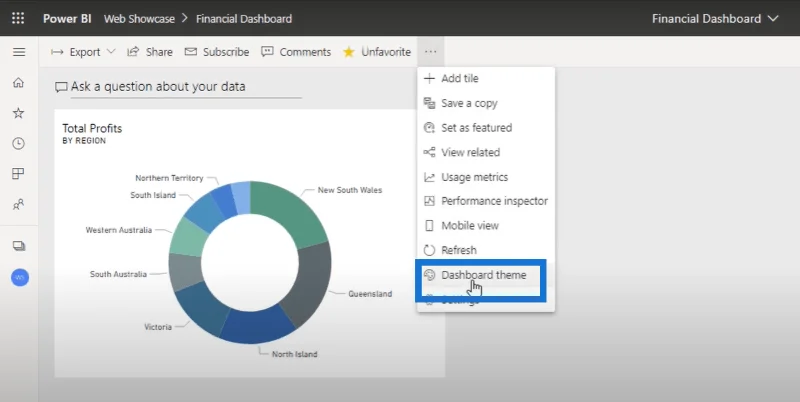Screen dimensions: 800x402
Task: Toggle the hamburger navigation menu
Action: coord(19,52)
